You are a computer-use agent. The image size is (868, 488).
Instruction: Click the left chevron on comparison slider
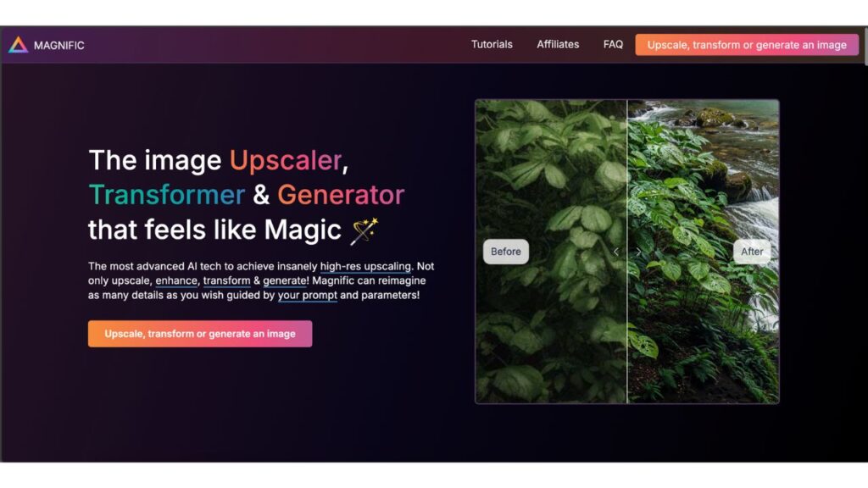click(616, 252)
